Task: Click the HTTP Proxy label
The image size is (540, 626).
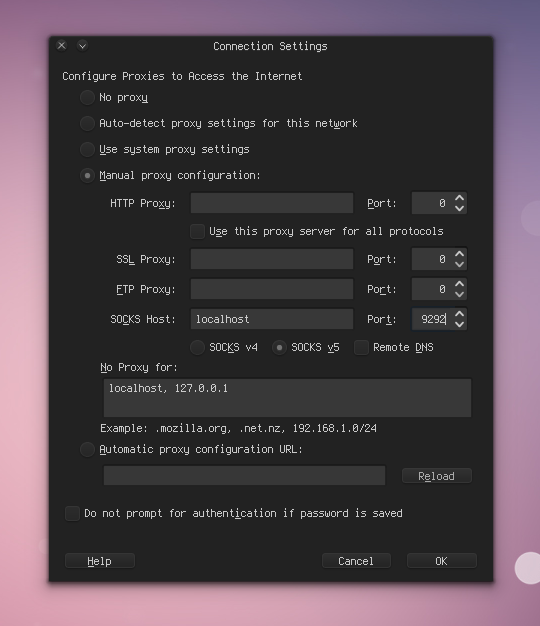Action: [x=143, y=204]
